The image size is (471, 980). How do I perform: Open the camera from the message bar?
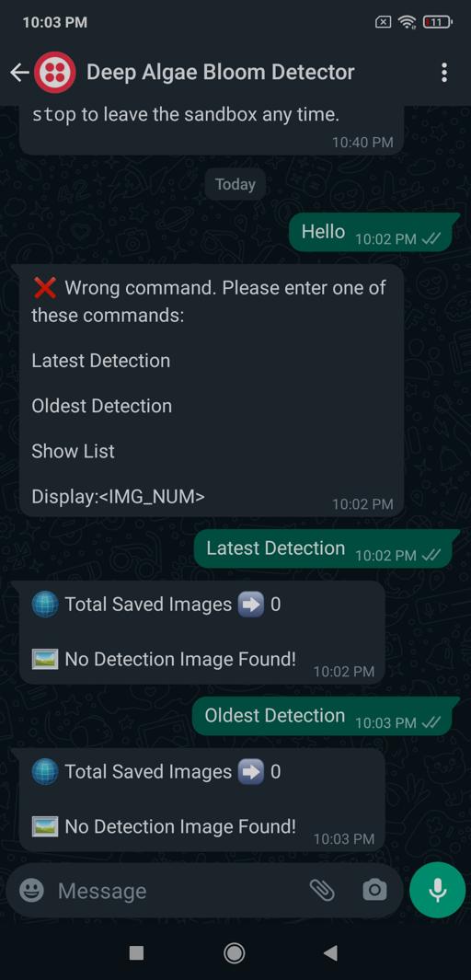(x=374, y=890)
